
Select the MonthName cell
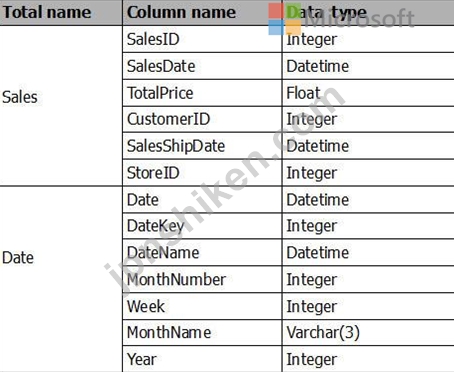[x=202, y=333]
